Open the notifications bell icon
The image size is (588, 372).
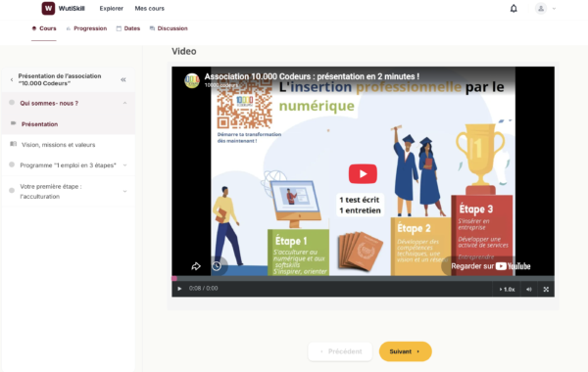point(514,8)
